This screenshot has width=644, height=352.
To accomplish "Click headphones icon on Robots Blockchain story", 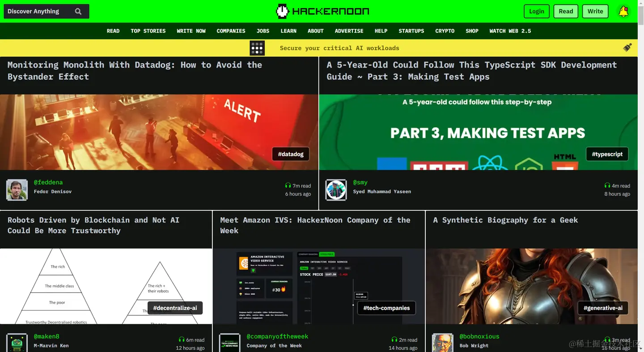I will (x=182, y=339).
